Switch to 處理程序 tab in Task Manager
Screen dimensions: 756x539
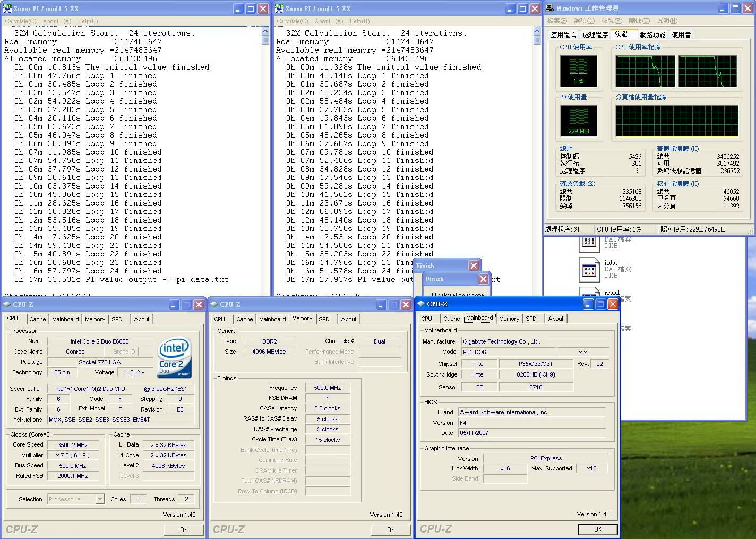595,35
